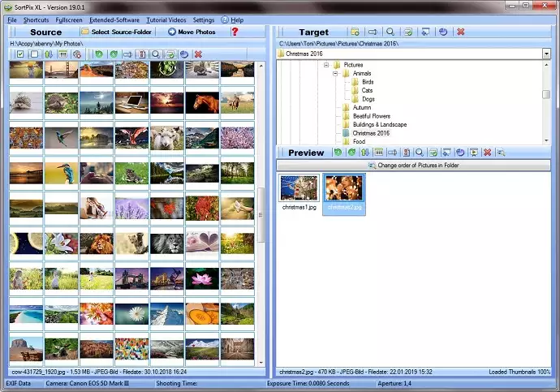Click the green sort arrows in Source toolbar
560x392 pixels.
[47, 54]
